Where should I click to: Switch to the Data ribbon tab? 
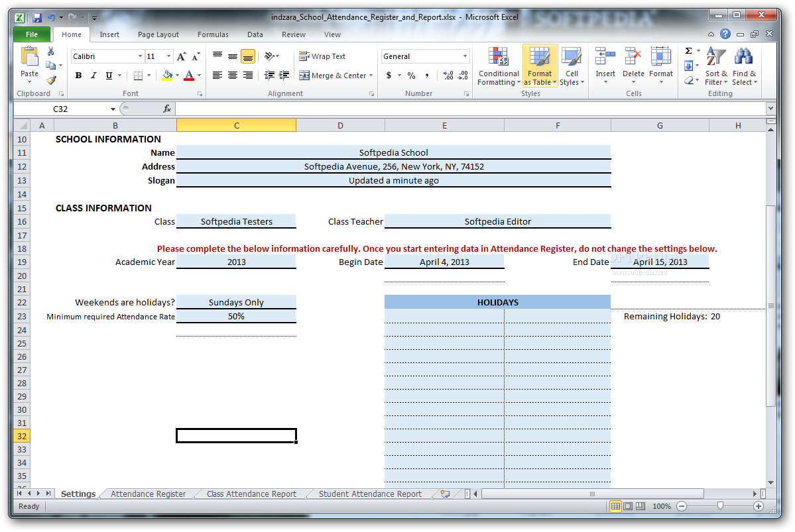pos(255,34)
